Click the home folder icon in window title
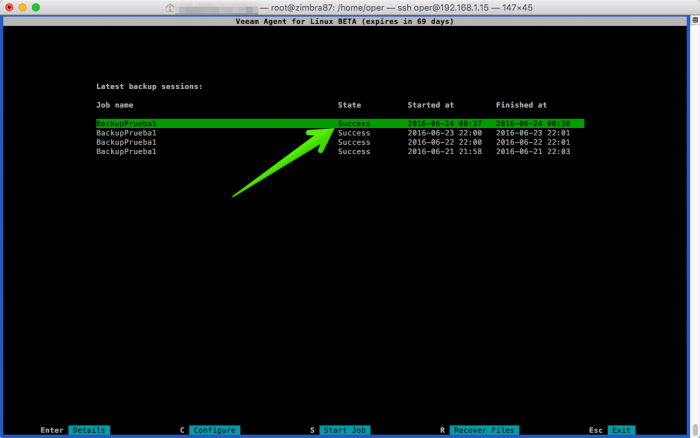The image size is (700, 438). tap(170, 8)
